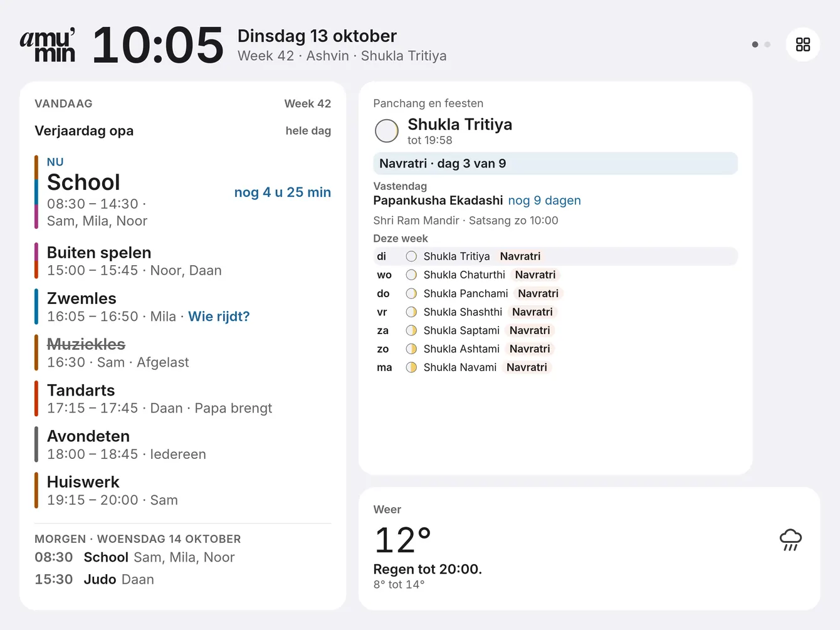Click the large moon phase icon beside Shukla Tritiya
This screenshot has height=630, width=840.
coord(387,131)
